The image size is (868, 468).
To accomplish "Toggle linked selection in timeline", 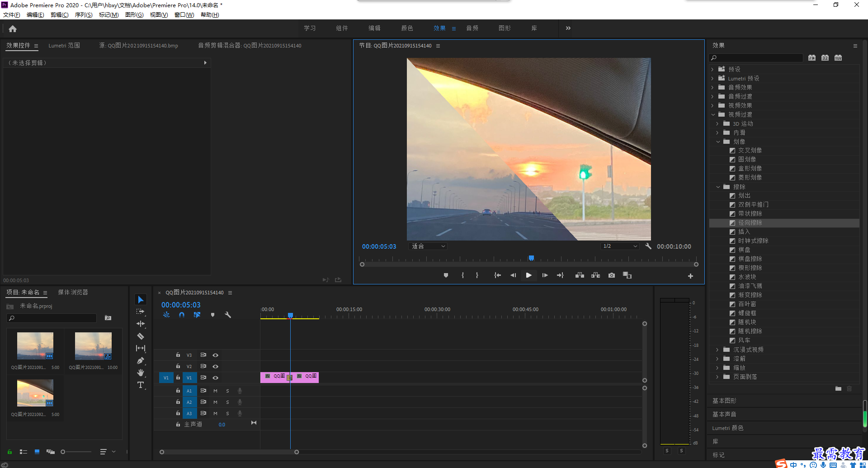I will pyautogui.click(x=197, y=315).
